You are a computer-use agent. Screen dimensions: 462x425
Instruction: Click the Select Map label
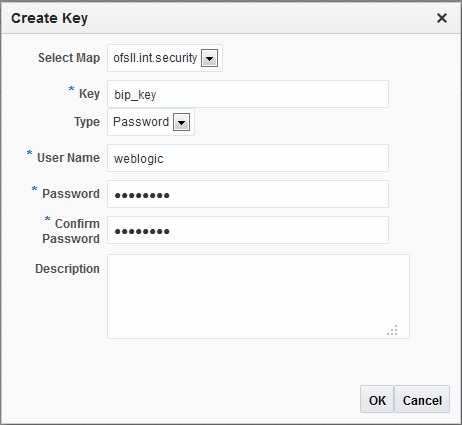pos(69,58)
